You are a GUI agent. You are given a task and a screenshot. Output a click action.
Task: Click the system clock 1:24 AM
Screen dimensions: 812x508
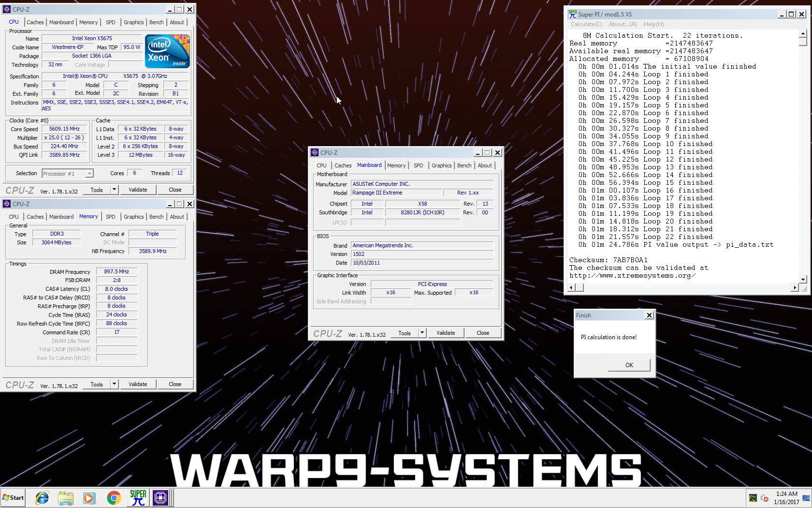[786, 494]
